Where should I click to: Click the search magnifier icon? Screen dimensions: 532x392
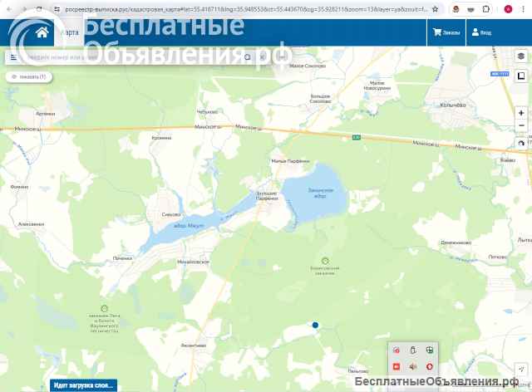coord(248,57)
